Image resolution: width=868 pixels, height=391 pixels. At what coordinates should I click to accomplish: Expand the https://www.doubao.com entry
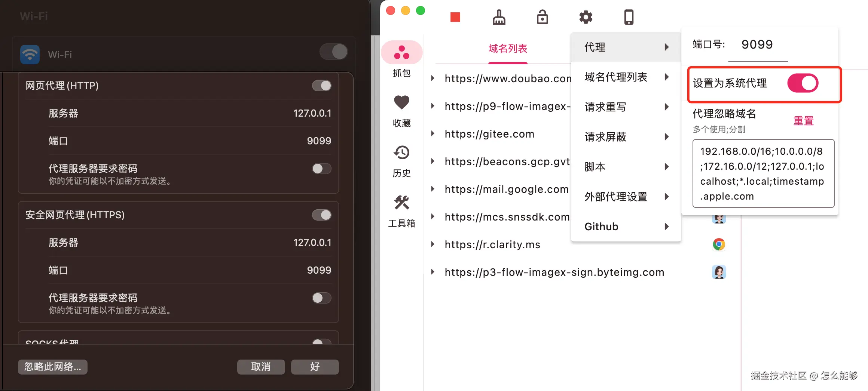(433, 78)
